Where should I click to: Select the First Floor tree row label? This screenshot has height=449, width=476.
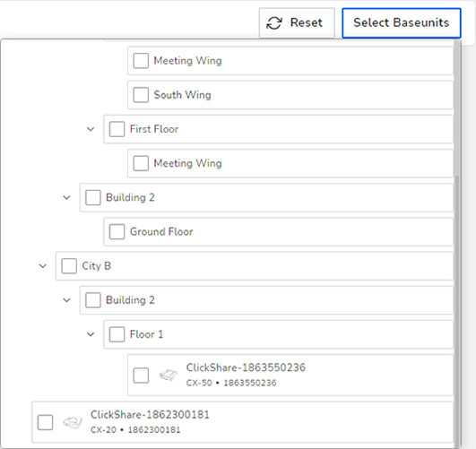click(x=154, y=129)
